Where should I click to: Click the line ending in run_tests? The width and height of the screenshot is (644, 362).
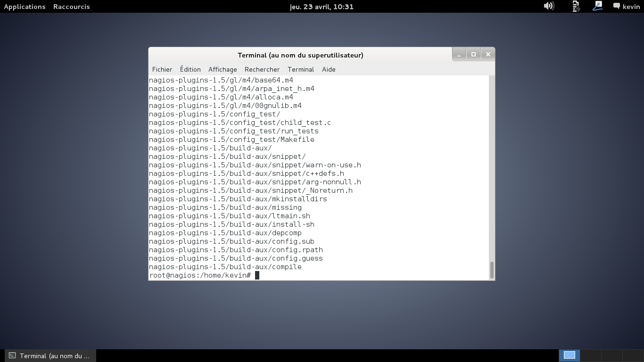(x=234, y=131)
